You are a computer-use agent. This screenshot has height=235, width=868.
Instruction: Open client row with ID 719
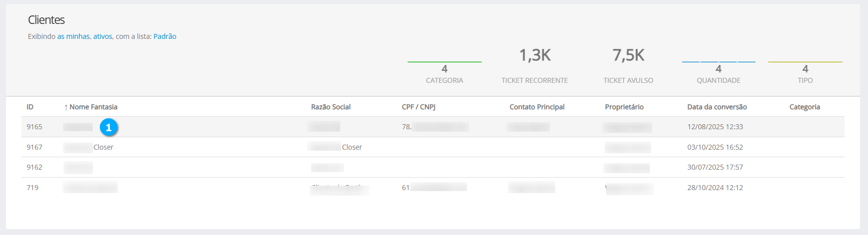(x=32, y=188)
